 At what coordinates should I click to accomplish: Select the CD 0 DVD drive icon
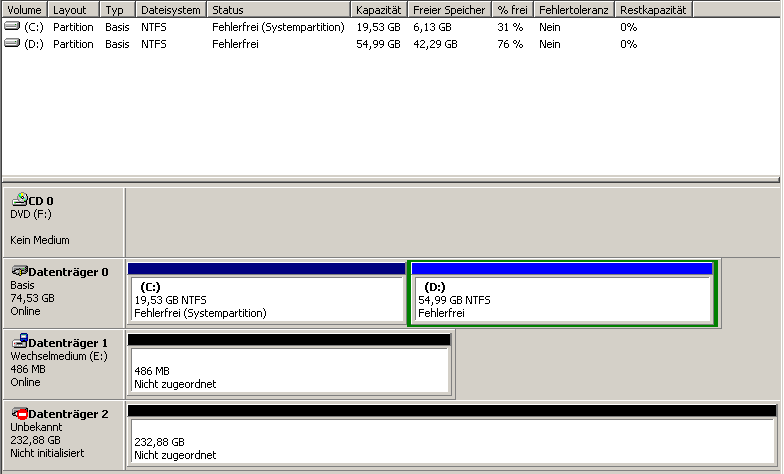20,200
